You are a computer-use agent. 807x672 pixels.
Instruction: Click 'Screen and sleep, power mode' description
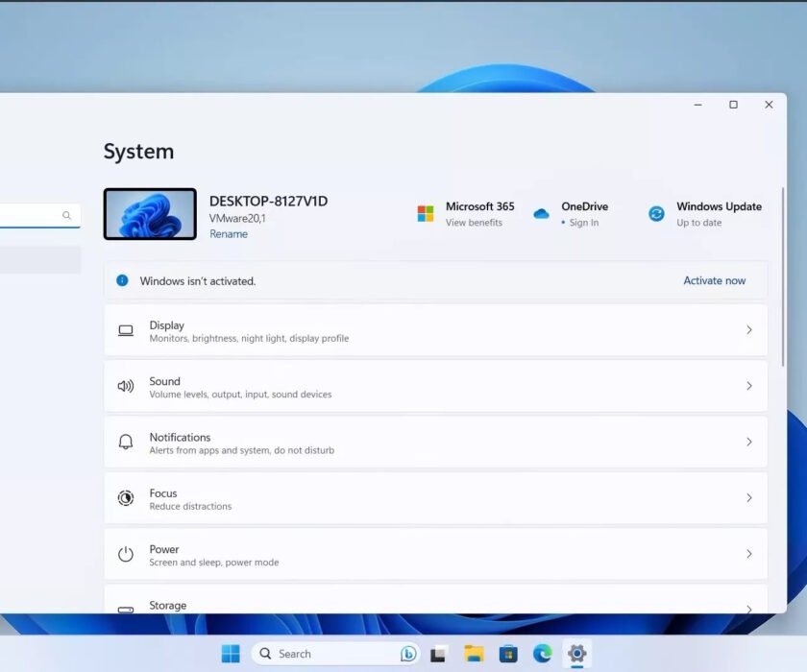click(x=214, y=563)
